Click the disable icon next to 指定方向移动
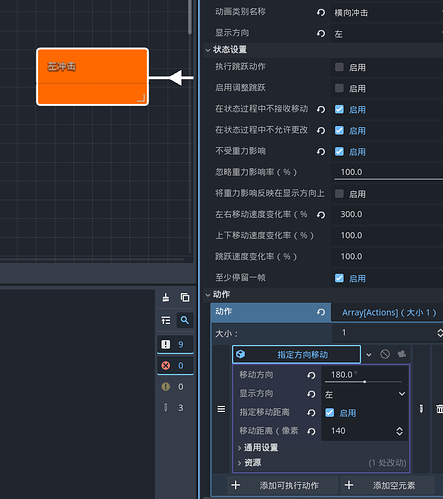Viewport: 443px width, 499px height. (x=385, y=354)
